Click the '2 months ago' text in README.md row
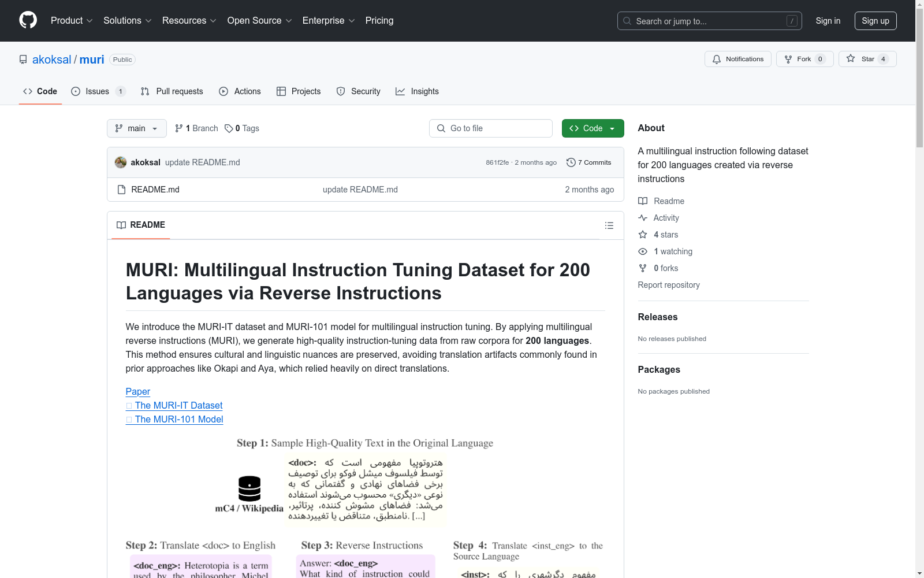The width and height of the screenshot is (924, 578). tap(590, 190)
